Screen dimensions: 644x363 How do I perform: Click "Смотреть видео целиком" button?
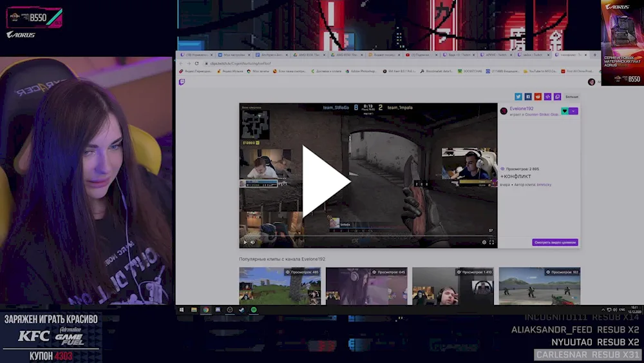[x=555, y=242]
